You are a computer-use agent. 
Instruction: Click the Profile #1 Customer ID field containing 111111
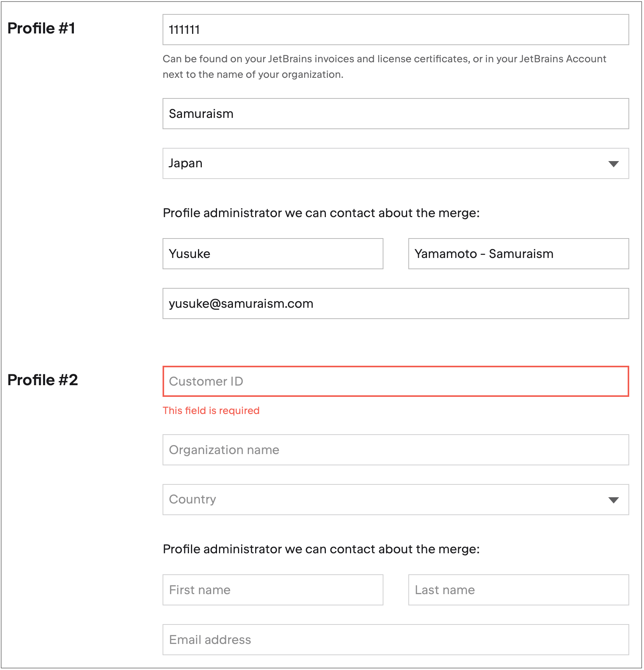click(395, 30)
